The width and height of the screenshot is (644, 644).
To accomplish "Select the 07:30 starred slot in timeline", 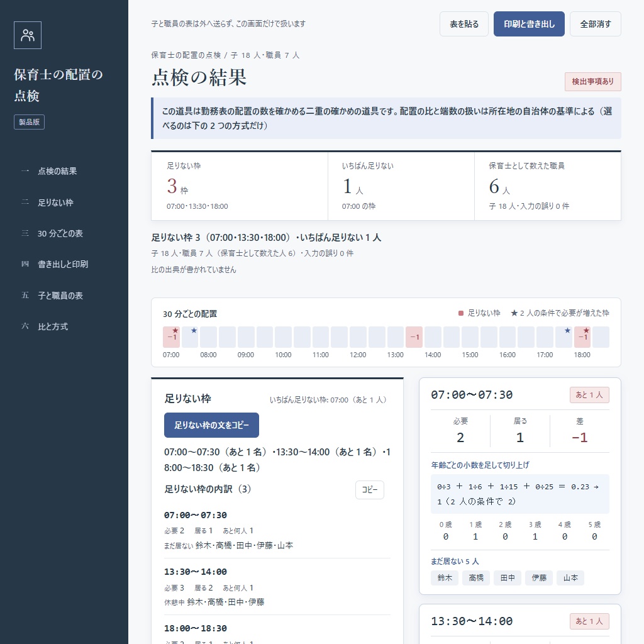I will click(190, 337).
